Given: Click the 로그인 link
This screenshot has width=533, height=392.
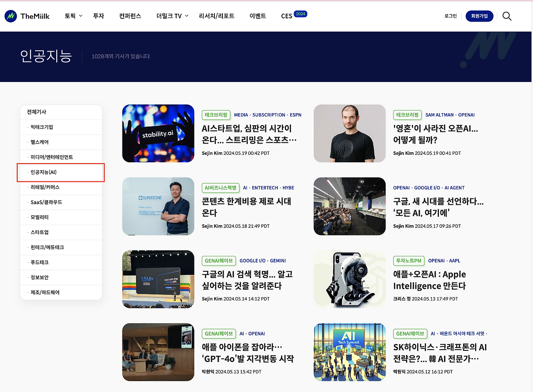Looking at the screenshot, I should [x=451, y=16].
